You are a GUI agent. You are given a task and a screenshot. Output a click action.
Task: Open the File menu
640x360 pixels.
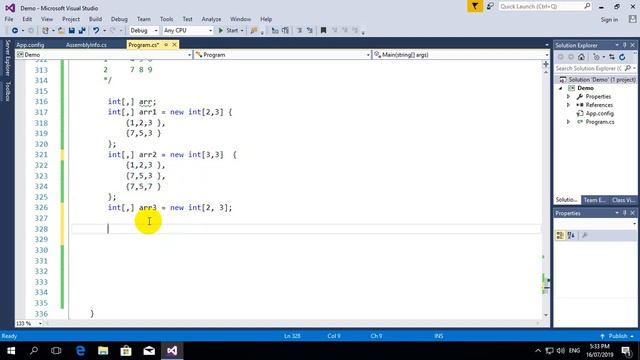9,19
